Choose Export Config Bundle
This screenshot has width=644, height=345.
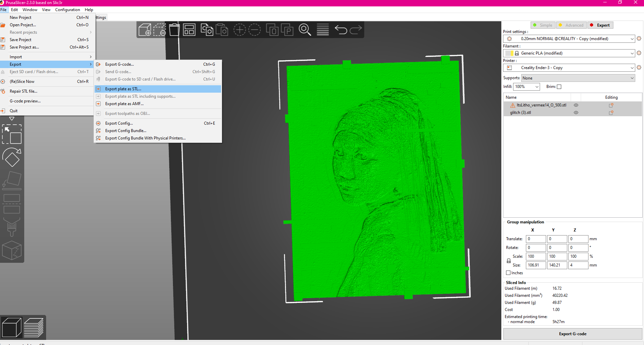point(158,131)
